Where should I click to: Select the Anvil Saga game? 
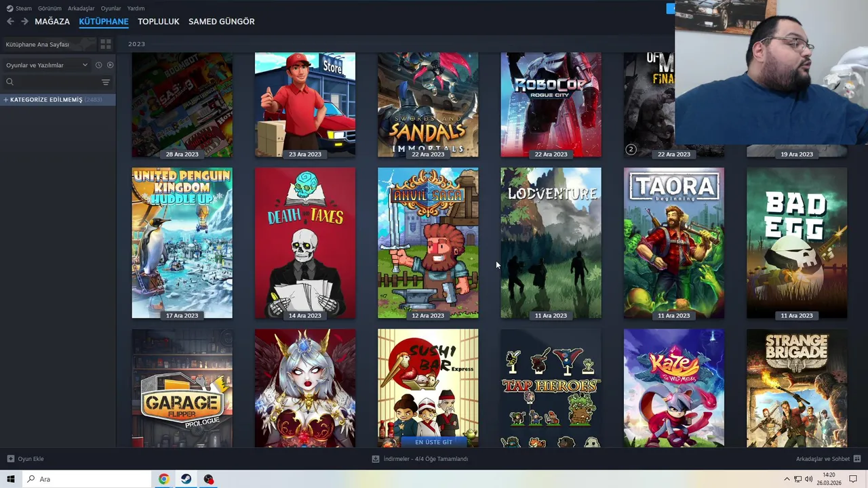click(428, 243)
